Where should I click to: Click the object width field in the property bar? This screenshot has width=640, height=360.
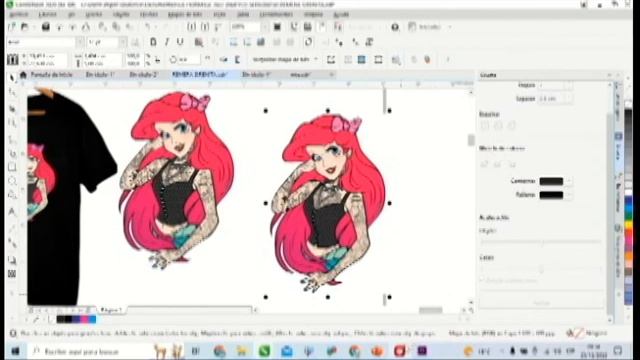coord(102,56)
